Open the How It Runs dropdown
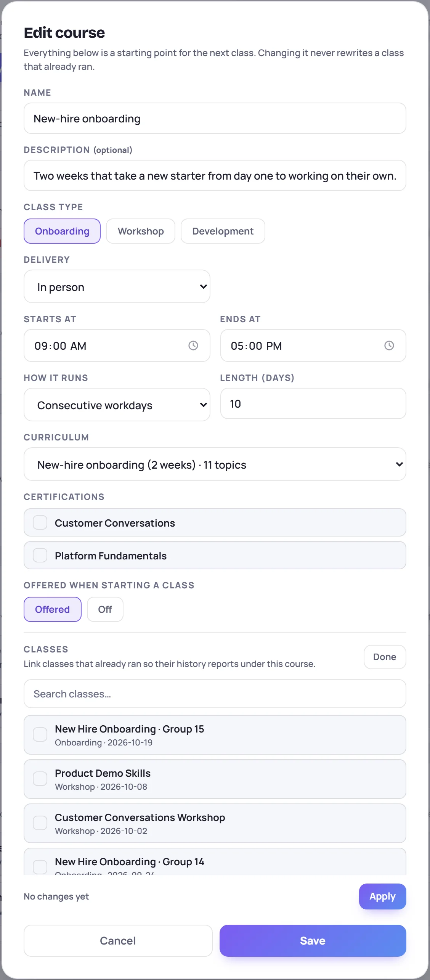The image size is (430, 980). click(117, 405)
